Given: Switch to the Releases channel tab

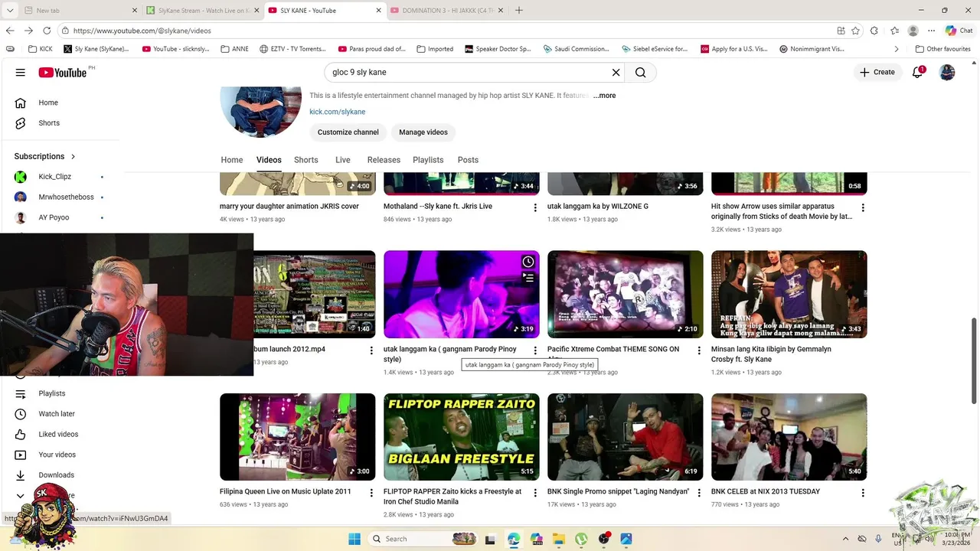Looking at the screenshot, I should [384, 160].
